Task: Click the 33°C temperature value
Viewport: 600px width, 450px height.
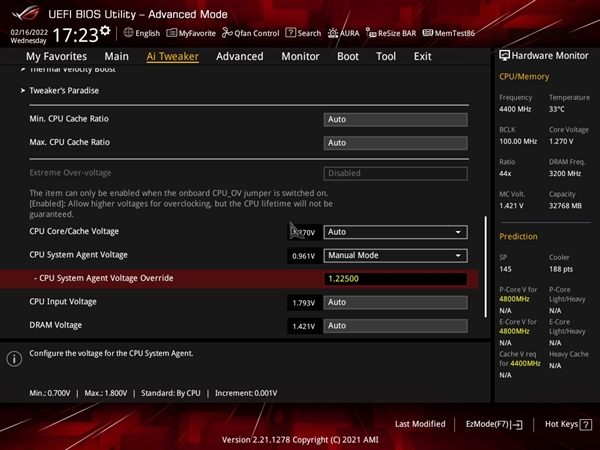Action: [557, 109]
